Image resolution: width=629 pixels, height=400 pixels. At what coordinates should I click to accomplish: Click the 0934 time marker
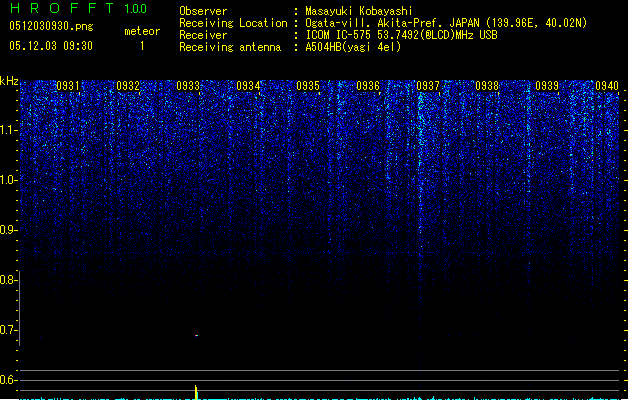pyautogui.click(x=248, y=86)
